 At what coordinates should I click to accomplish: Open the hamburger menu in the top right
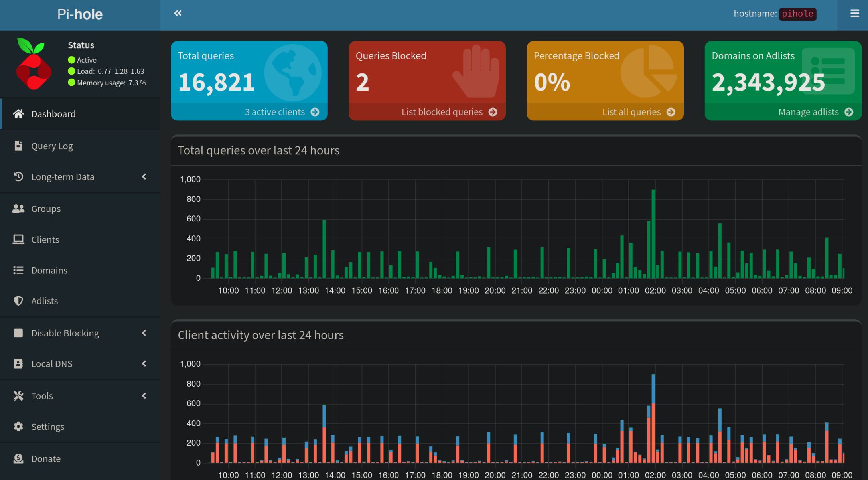tap(854, 14)
